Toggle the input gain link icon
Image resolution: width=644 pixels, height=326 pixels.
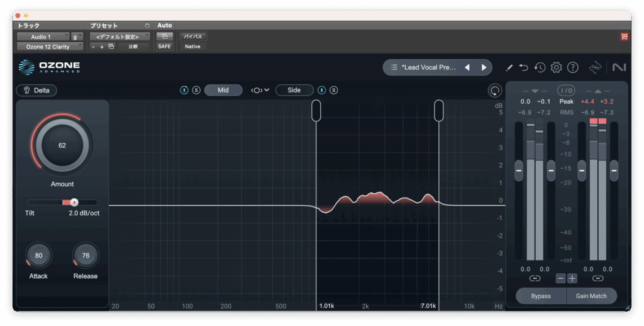535,278
